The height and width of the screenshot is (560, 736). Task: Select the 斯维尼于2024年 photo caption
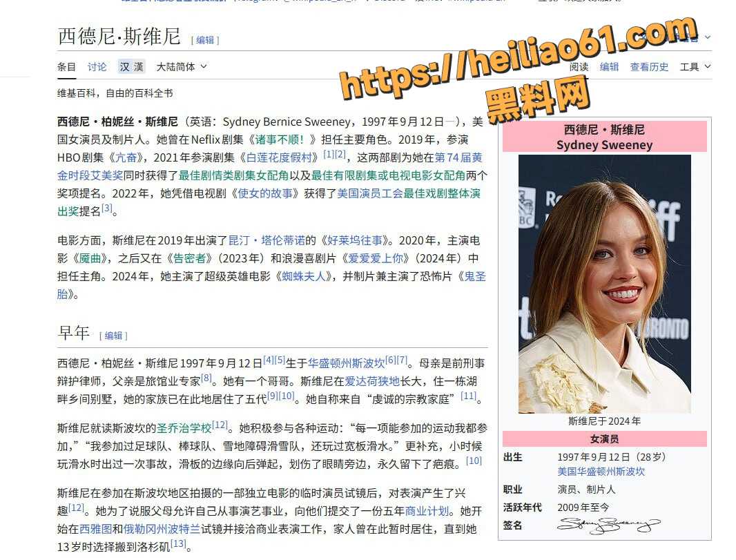(604, 421)
